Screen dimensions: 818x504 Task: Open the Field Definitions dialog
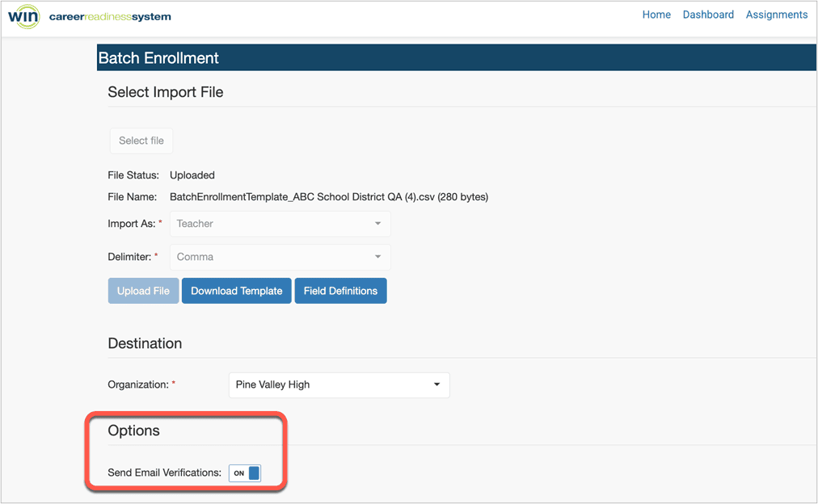(x=340, y=290)
